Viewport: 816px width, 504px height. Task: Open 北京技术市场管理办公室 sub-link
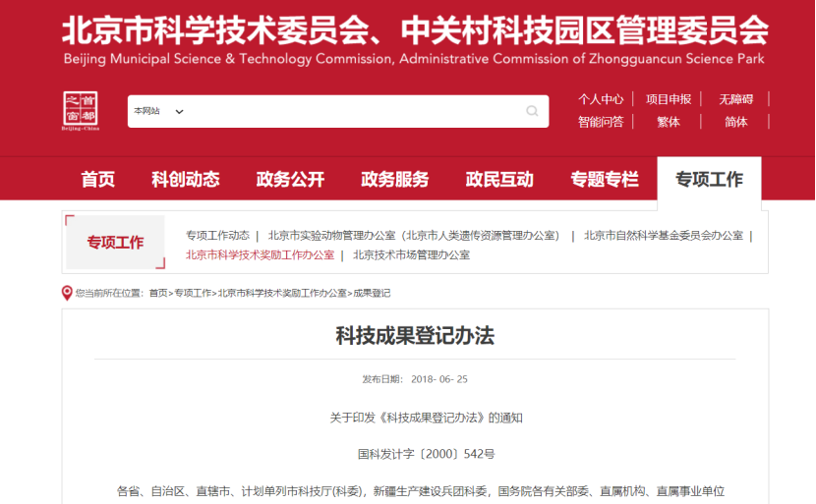click(x=411, y=255)
